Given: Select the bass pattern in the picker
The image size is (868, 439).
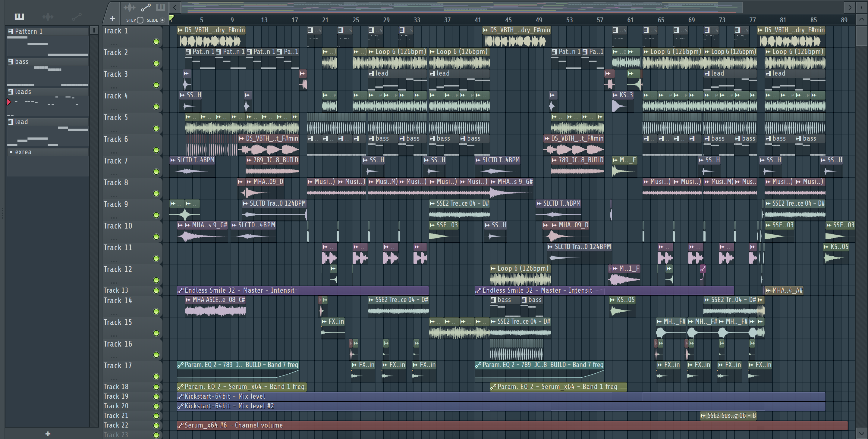Looking at the screenshot, I should click(x=48, y=62).
